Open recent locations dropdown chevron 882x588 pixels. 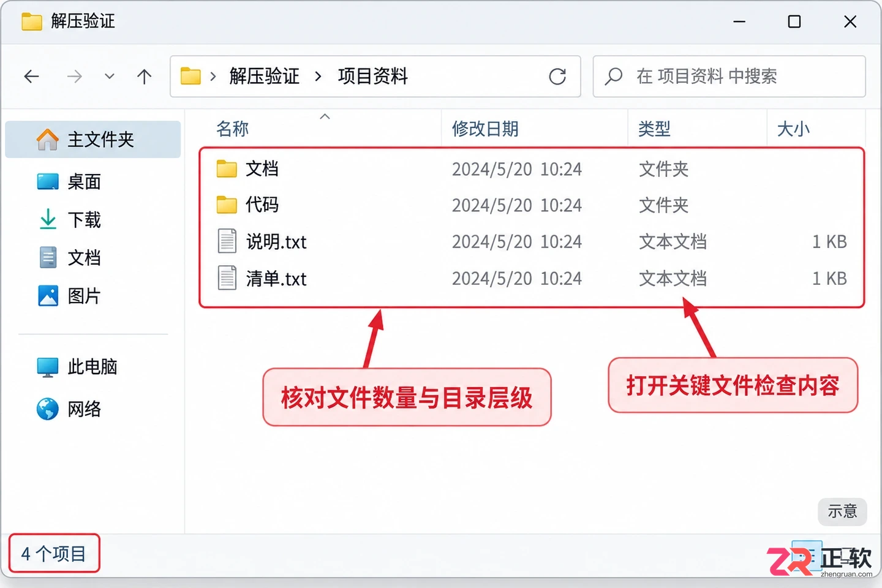point(110,77)
